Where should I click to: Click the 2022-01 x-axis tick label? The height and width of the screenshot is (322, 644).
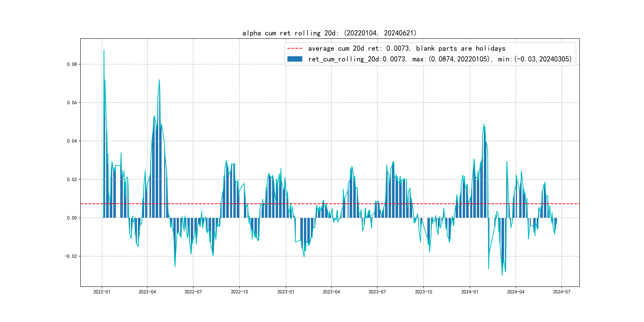102,292
